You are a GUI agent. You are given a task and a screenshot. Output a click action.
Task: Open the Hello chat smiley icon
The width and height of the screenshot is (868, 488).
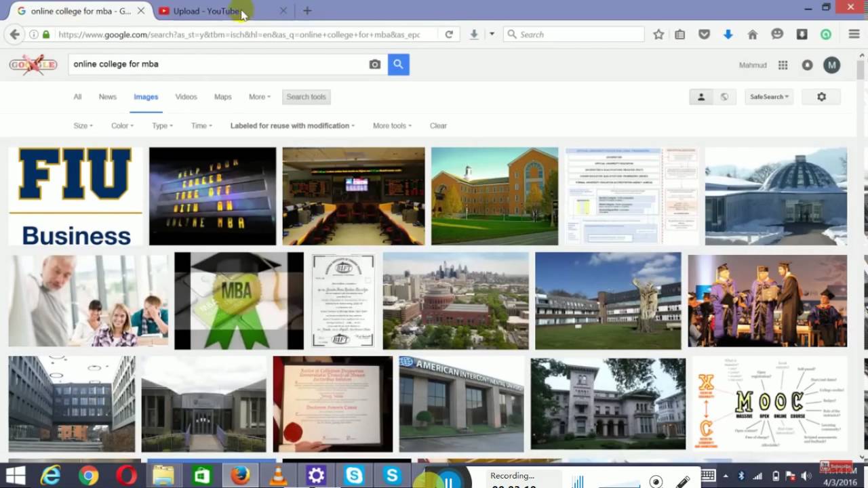[x=777, y=35]
